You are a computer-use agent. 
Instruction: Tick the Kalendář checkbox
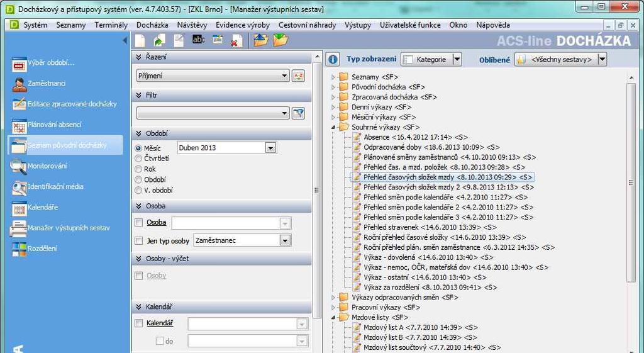pos(139,323)
